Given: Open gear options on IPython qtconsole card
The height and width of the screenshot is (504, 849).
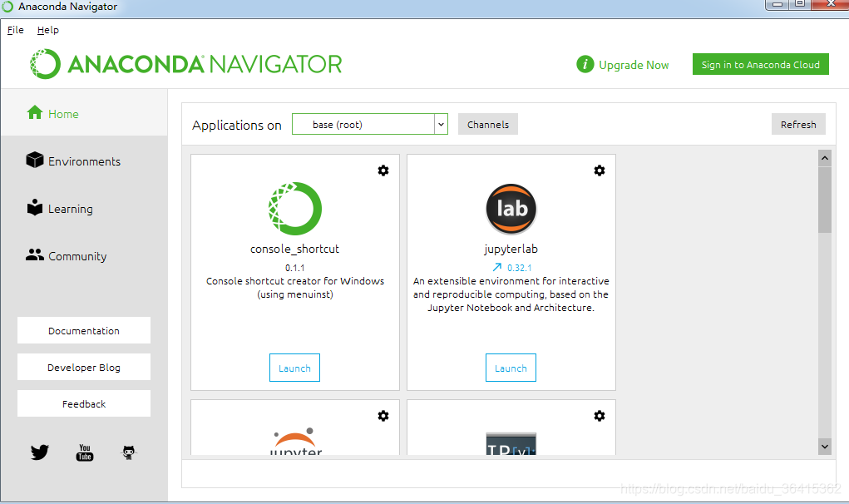Looking at the screenshot, I should [600, 416].
